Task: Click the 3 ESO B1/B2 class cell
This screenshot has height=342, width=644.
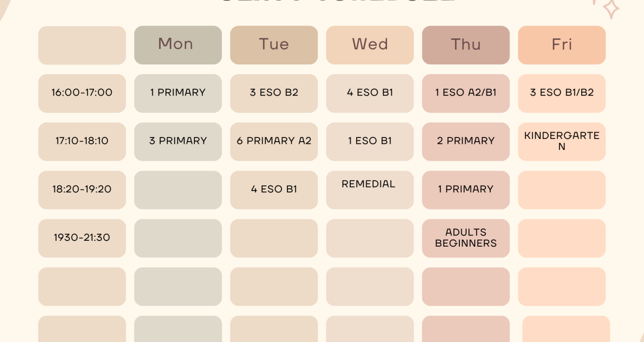Action: tap(562, 93)
